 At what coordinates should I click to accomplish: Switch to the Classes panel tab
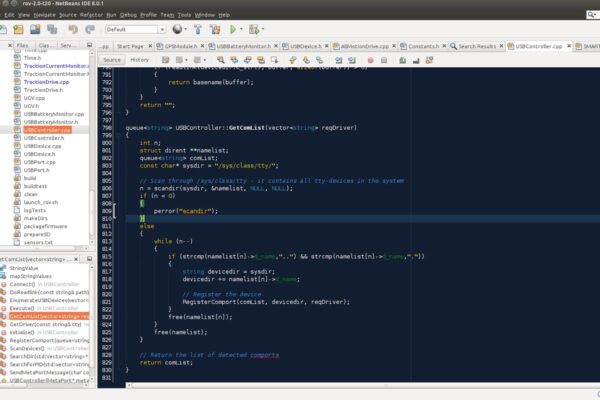pyautogui.click(x=44, y=45)
